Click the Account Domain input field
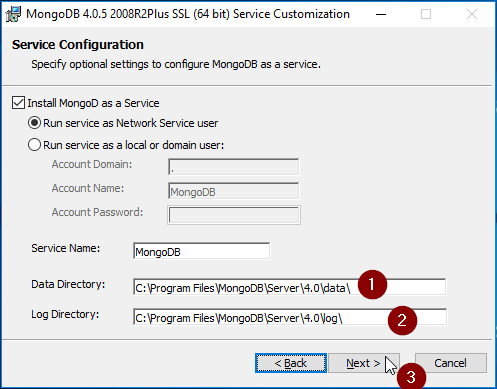This screenshot has width=497, height=389. [234, 167]
